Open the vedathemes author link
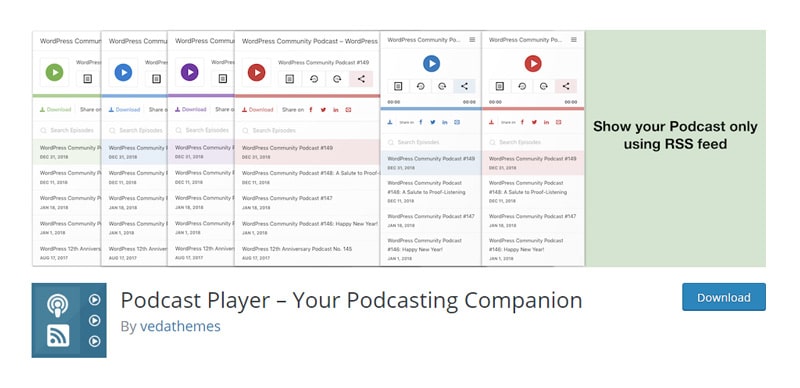Screen dimensions: 800x388 pyautogui.click(x=180, y=326)
